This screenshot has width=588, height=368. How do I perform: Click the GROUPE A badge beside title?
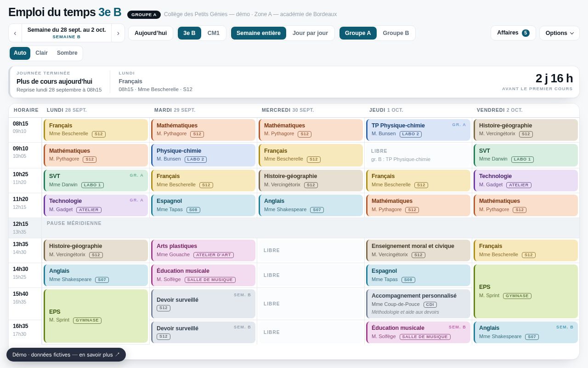144,15
